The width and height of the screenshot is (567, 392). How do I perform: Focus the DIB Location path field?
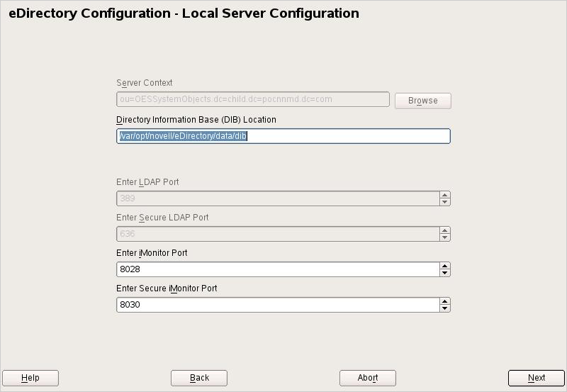click(x=283, y=136)
